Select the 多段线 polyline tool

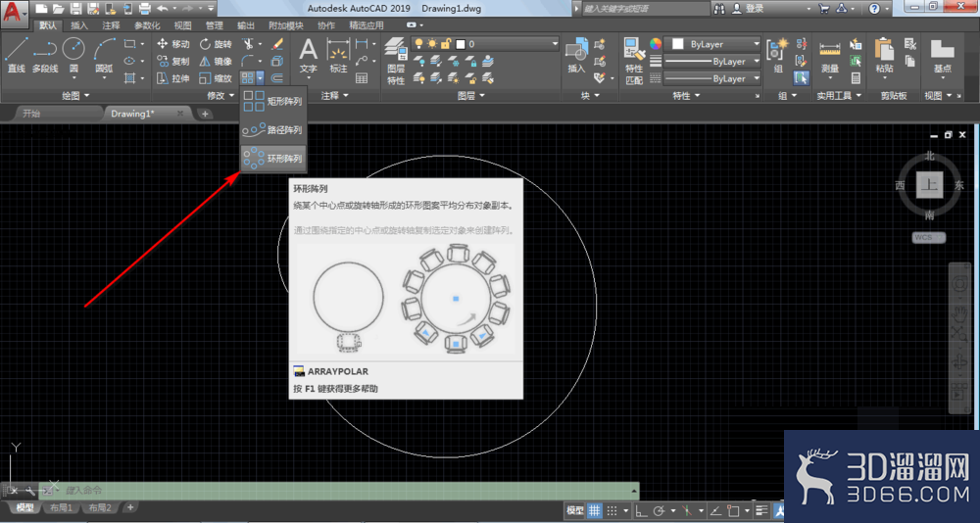(x=45, y=56)
